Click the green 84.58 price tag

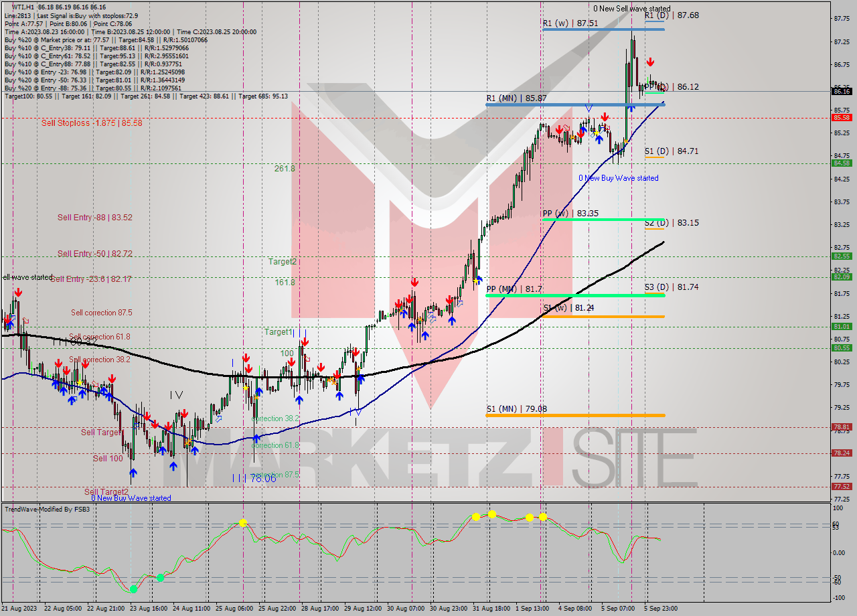pyautogui.click(x=842, y=163)
